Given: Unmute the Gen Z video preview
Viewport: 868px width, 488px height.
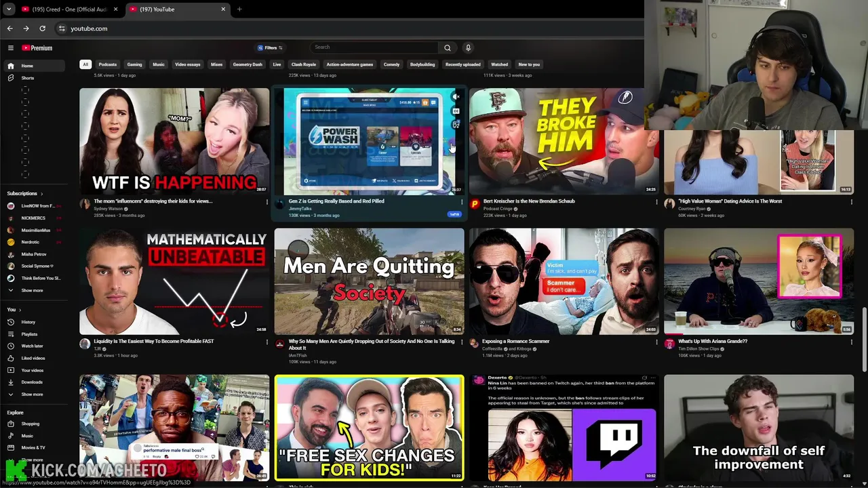Looking at the screenshot, I should pos(456,97).
